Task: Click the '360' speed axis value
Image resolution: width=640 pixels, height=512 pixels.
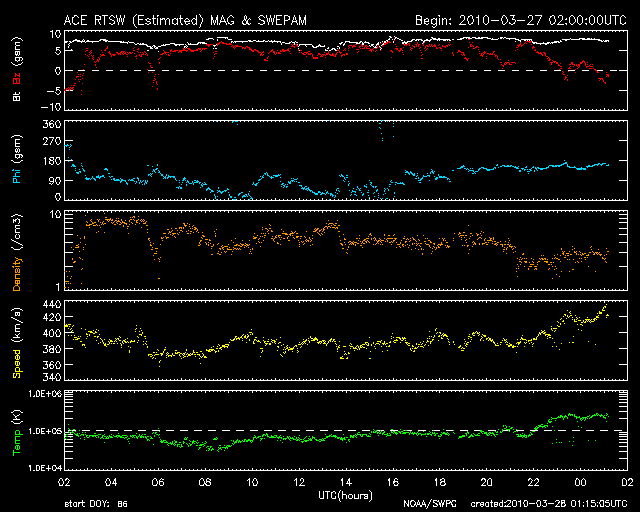Action: point(52,365)
